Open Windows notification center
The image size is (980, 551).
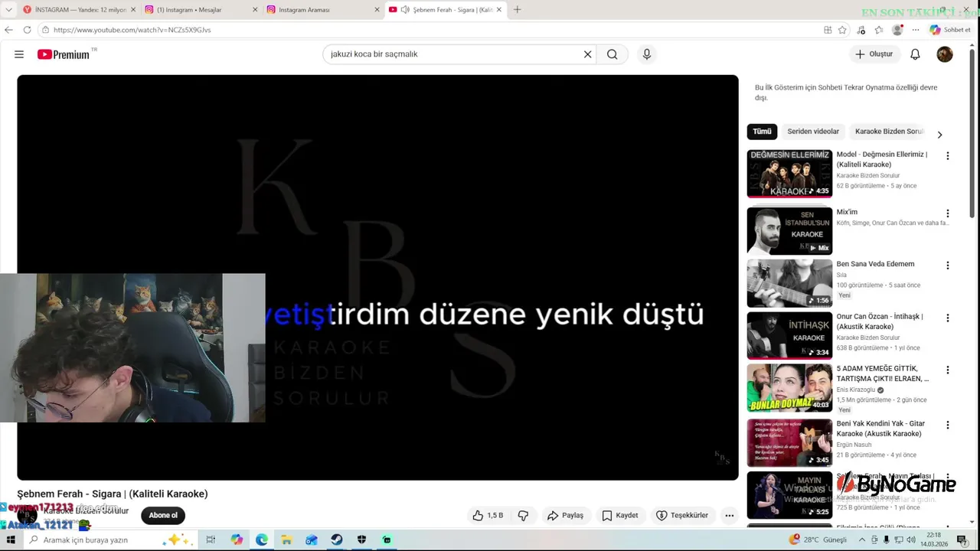click(x=962, y=540)
